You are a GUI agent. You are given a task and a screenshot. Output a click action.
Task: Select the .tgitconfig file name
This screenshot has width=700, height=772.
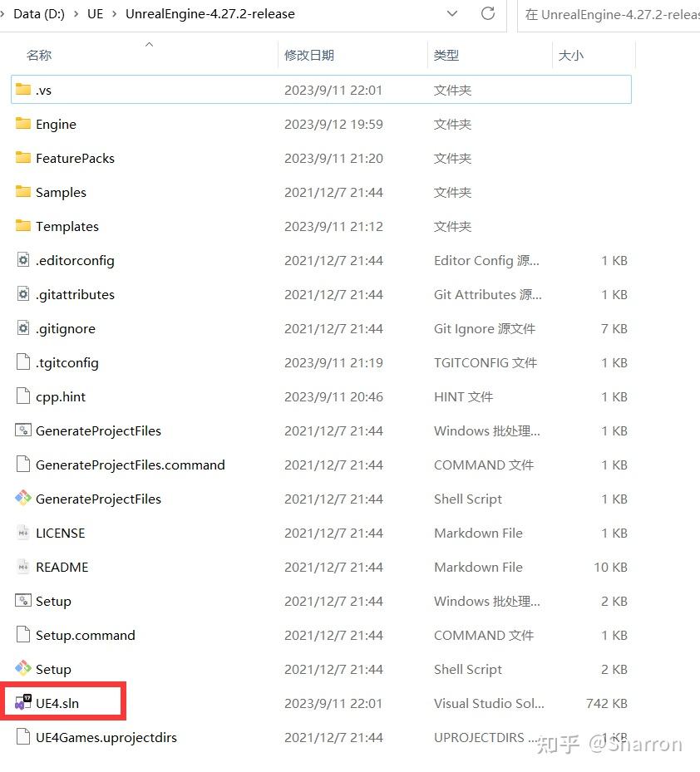(67, 362)
